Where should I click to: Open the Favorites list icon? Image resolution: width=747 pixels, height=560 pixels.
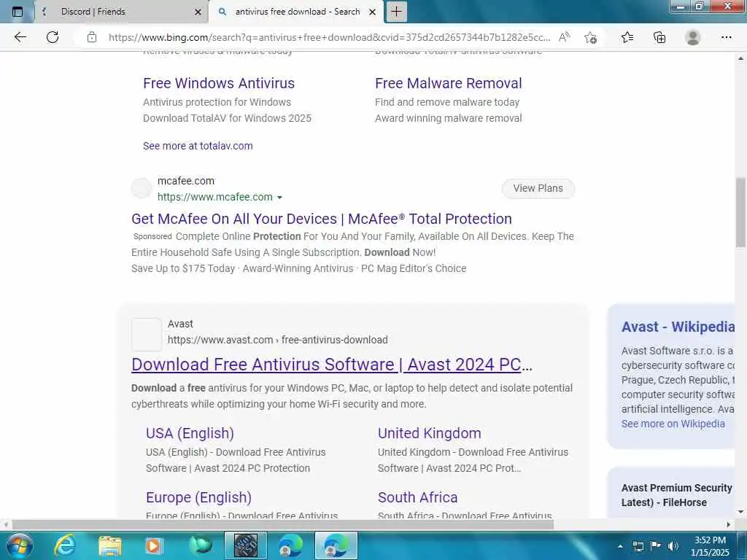[x=627, y=37]
